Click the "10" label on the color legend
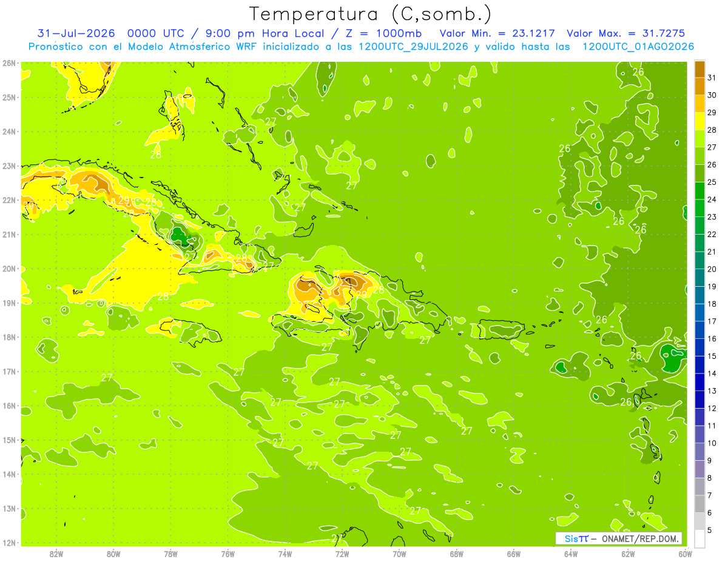Screen dimensions: 728x562 pyautogui.click(x=712, y=443)
